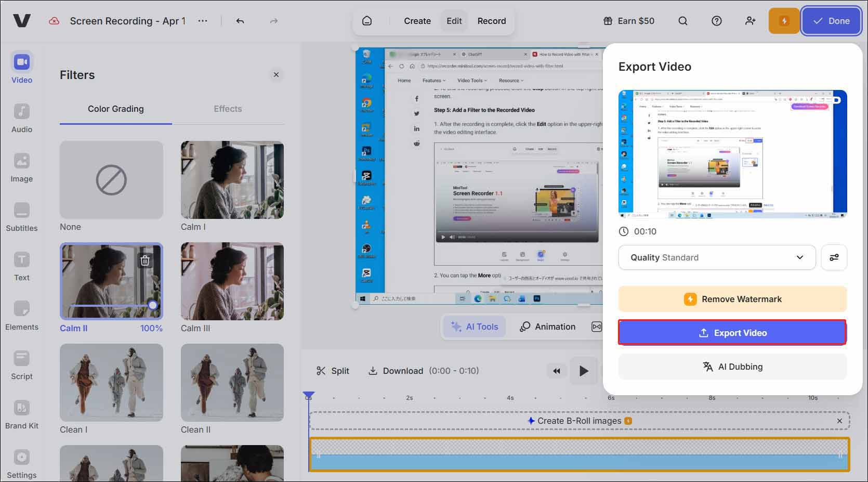Play the video preview
868x482 pixels.
tap(583, 371)
